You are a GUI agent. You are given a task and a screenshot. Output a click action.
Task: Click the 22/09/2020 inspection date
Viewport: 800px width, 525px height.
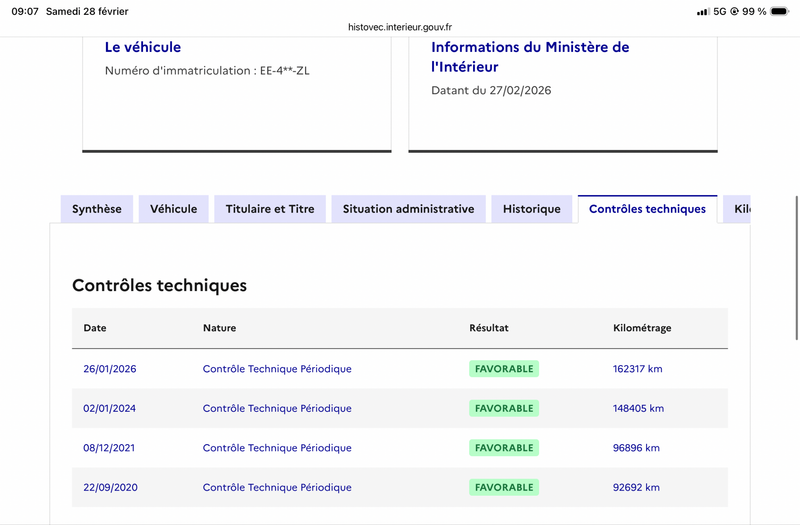point(110,488)
